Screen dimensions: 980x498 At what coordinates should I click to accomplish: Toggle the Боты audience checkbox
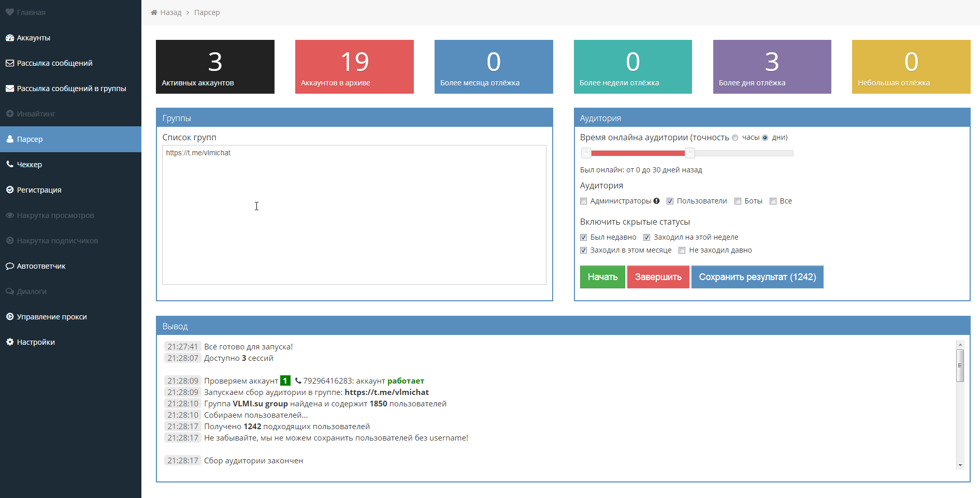738,201
